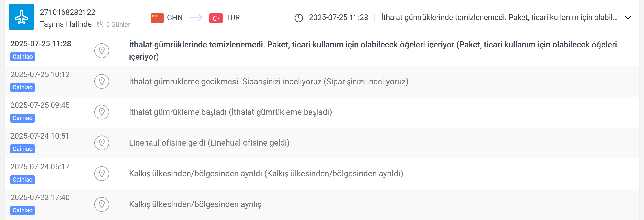Viewport: 644px width, 220px height.
Task: Click location pin for 2025-07-25 09:45 event
Action: (x=102, y=112)
